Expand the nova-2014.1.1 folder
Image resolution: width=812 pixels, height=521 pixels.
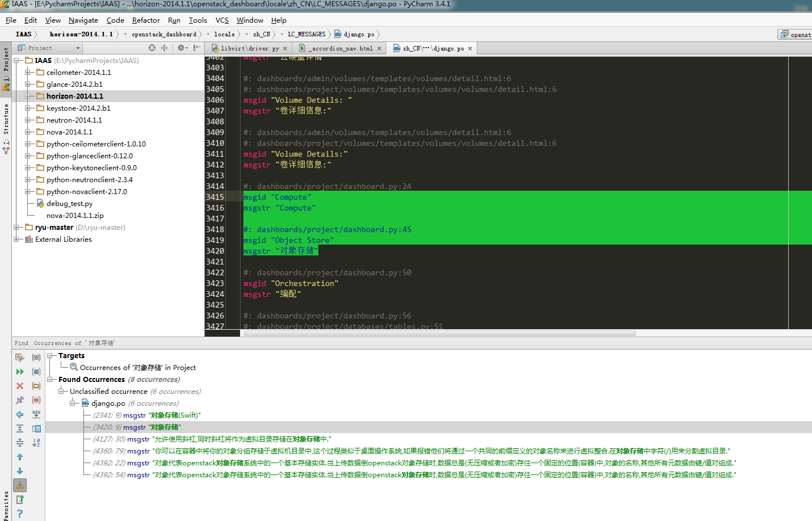tap(27, 132)
